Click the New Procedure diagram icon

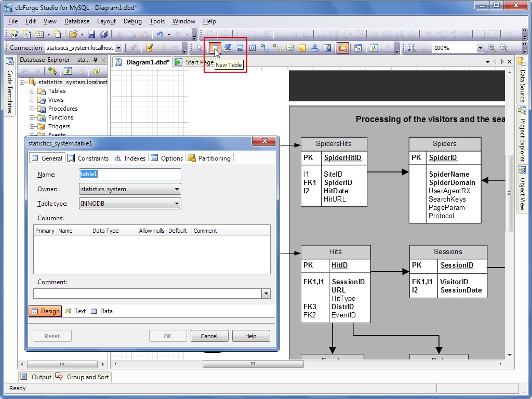(x=240, y=48)
